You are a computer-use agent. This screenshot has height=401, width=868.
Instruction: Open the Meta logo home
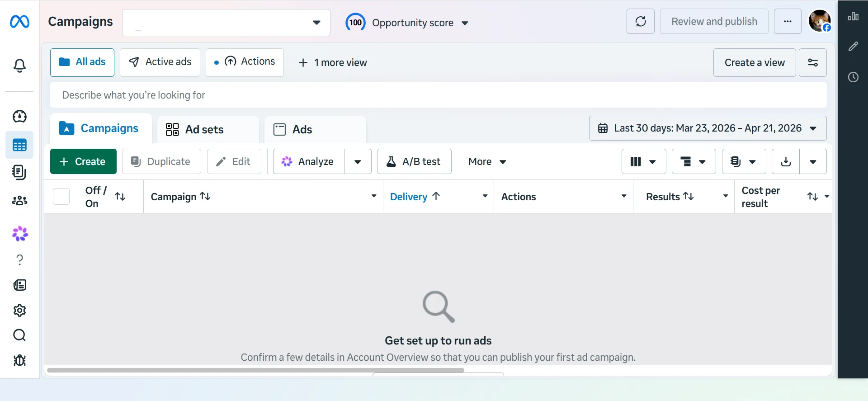[x=19, y=21]
